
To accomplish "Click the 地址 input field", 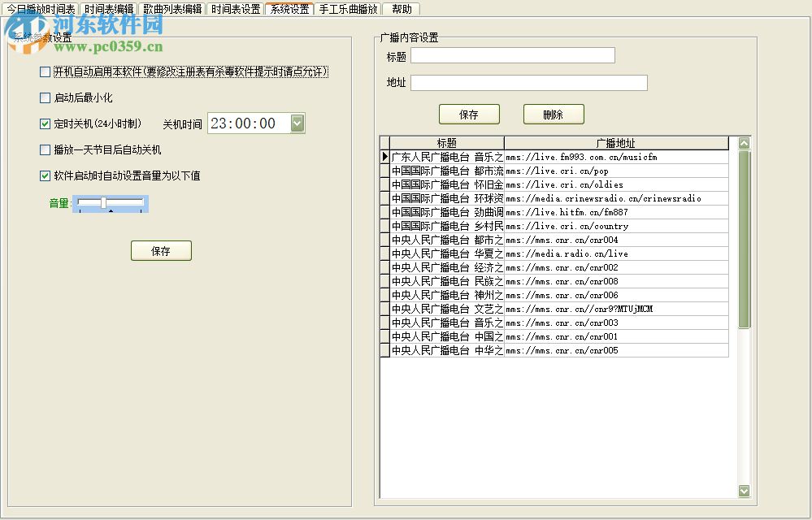I will pos(528,83).
